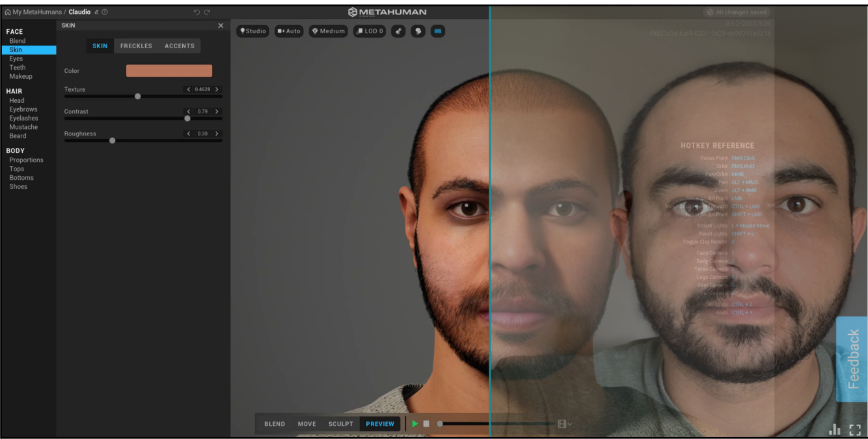Click the pencil icon to rename Claudio
Viewport: 868px width, 439px height.
(97, 12)
